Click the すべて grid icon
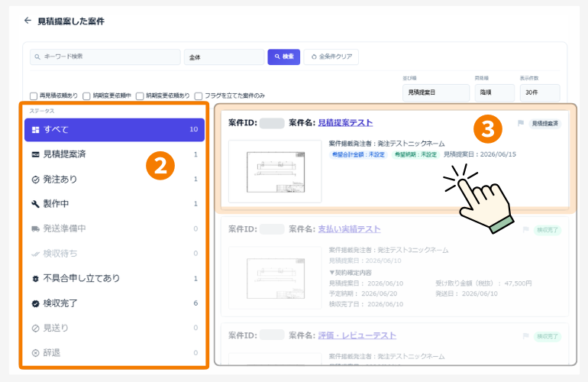588x382 pixels. [x=36, y=130]
